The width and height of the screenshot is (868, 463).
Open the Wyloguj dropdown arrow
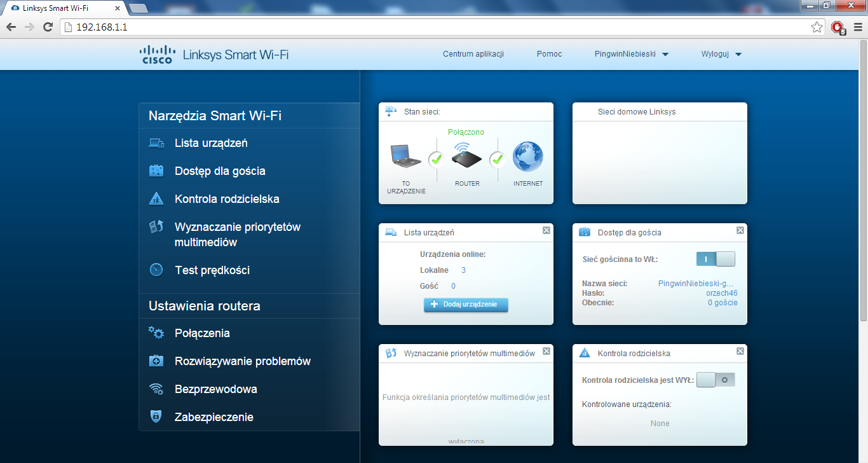738,55
